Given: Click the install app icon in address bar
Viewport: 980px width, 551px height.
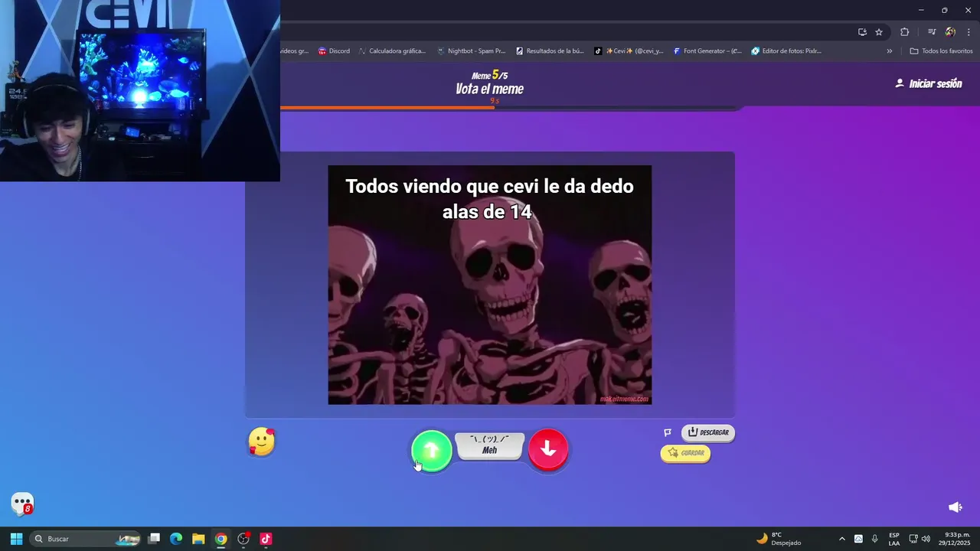Looking at the screenshot, I should tap(862, 32).
